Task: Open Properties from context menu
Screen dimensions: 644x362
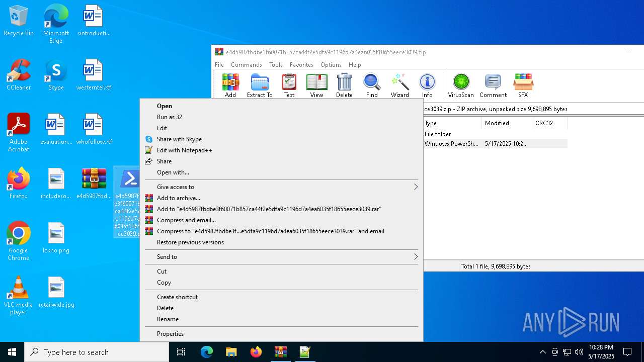Action: 281,334
